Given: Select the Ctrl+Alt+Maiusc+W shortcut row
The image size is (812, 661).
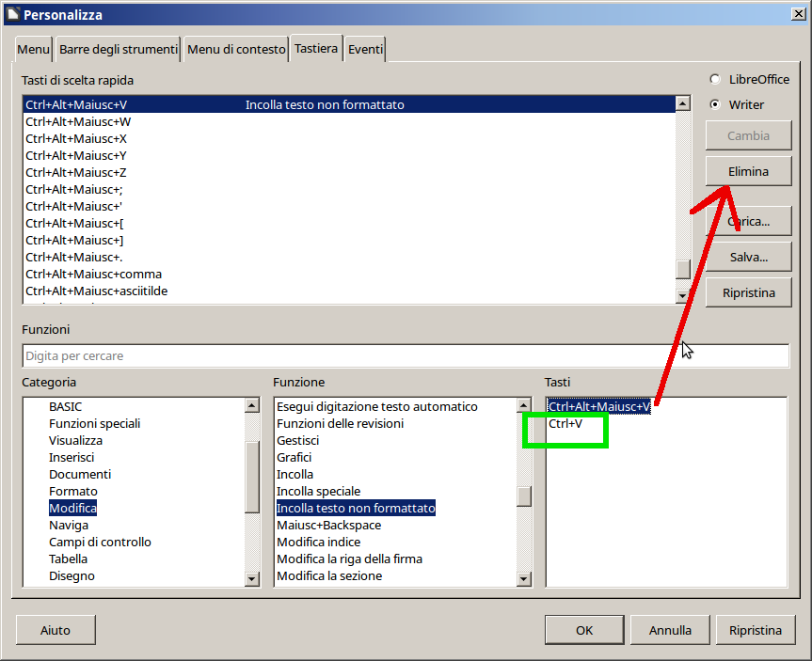Looking at the screenshot, I should pos(350,121).
